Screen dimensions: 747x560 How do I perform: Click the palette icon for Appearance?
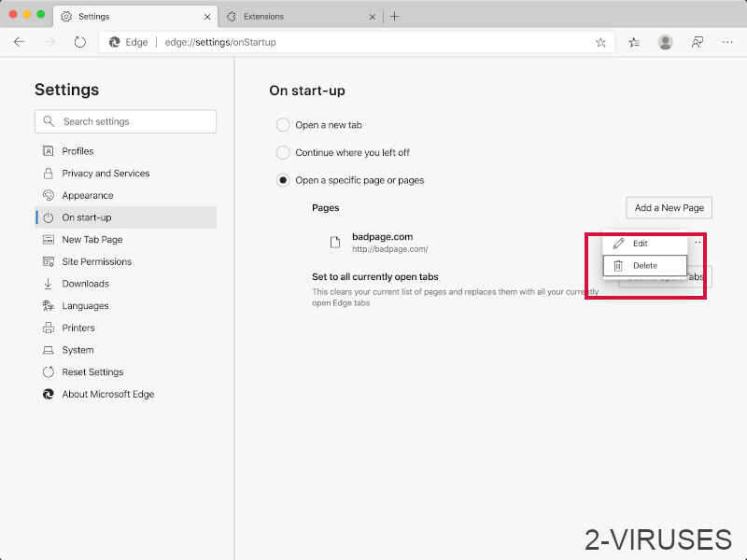[x=49, y=195]
